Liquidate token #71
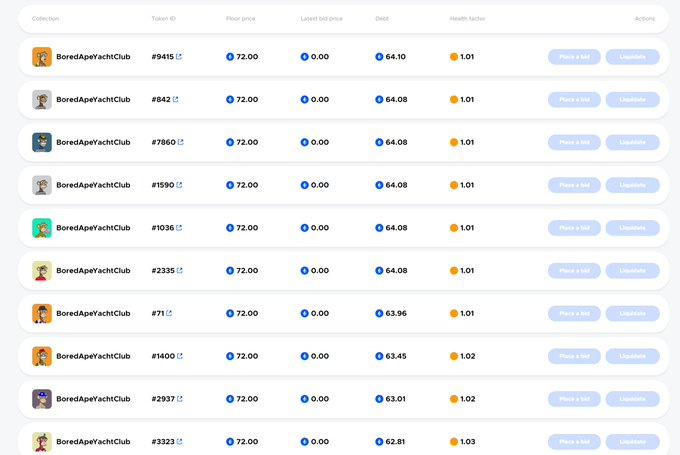The image size is (680, 455). pyautogui.click(x=632, y=313)
